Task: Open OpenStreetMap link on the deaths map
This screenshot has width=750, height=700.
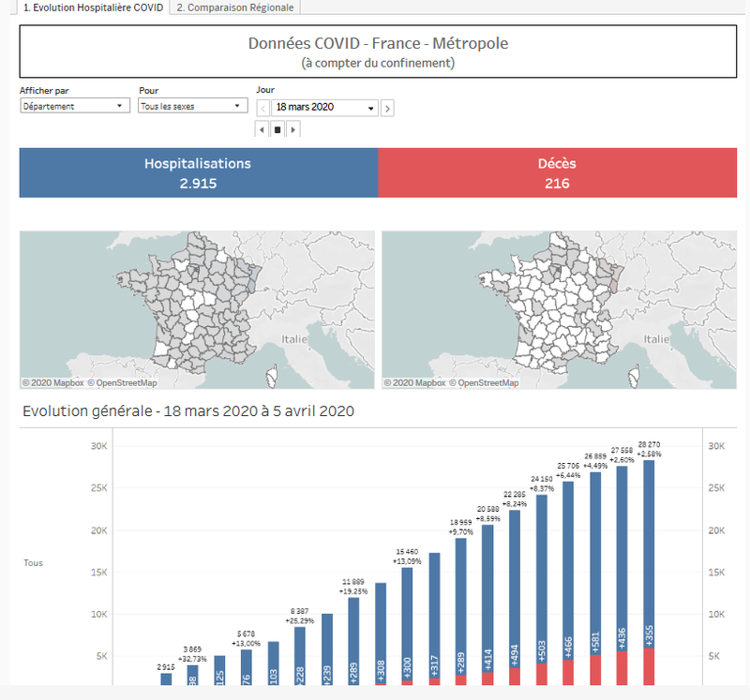Action: click(x=487, y=383)
